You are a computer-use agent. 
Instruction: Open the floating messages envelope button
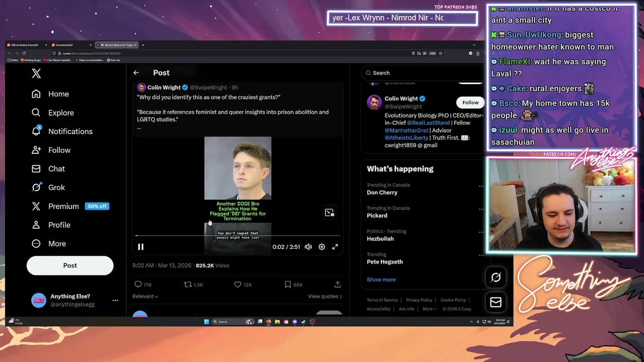(496, 302)
